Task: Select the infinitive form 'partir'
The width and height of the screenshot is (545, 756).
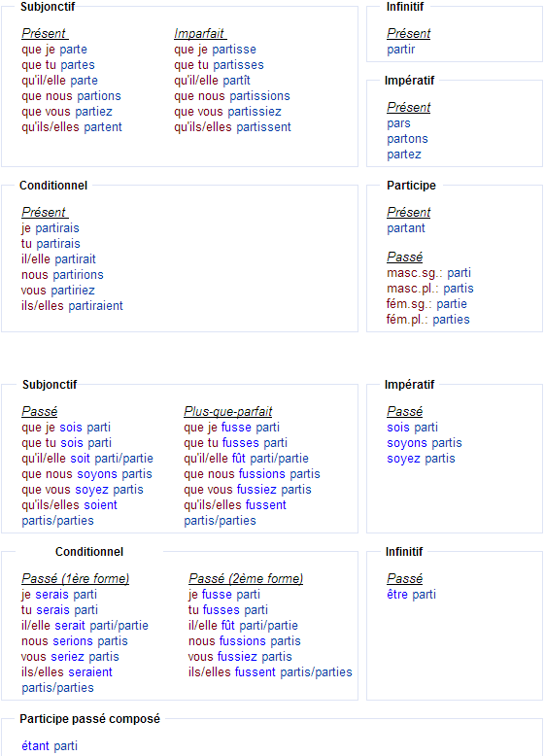Action: [400, 50]
